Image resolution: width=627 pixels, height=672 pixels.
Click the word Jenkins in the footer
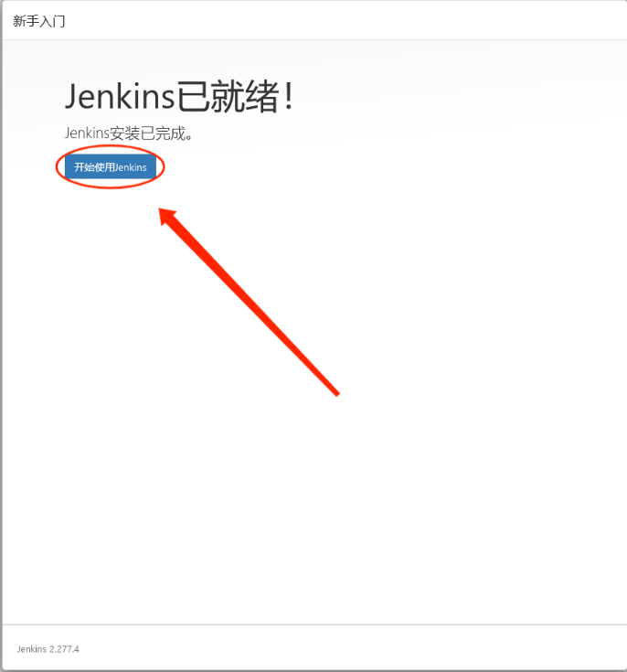pos(32,649)
